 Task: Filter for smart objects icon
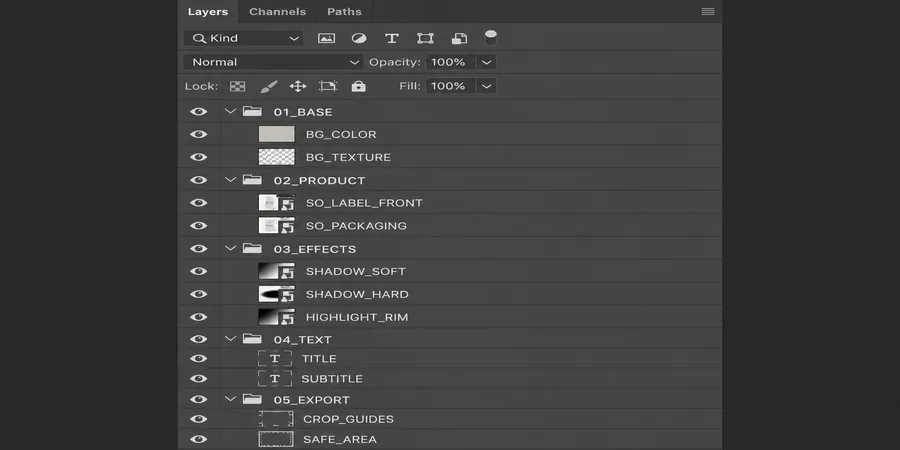pos(459,38)
